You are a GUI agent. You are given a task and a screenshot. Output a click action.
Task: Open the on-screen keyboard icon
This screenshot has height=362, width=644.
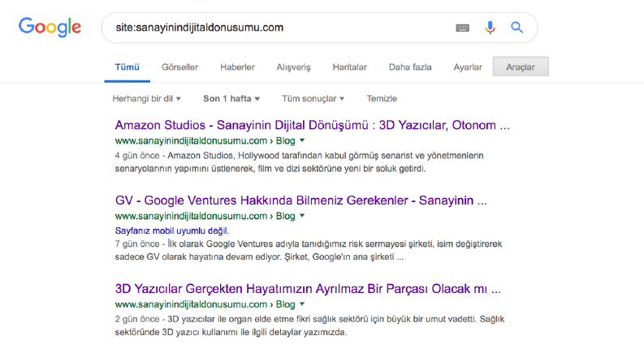pyautogui.click(x=462, y=28)
